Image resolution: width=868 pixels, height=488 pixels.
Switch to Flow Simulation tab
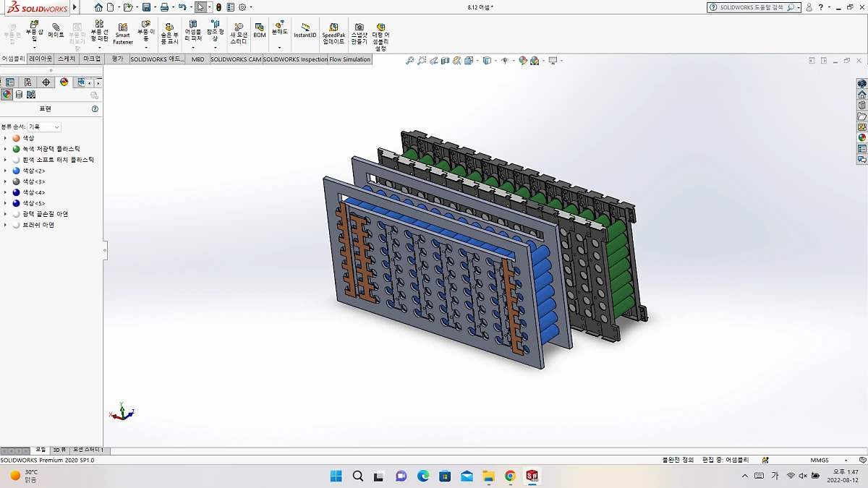(350, 59)
